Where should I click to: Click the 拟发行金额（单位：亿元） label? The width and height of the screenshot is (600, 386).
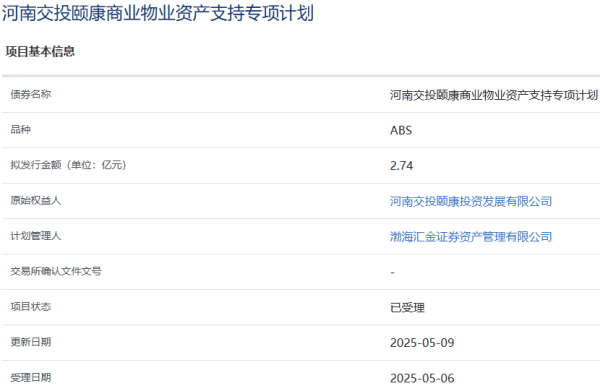pyautogui.click(x=68, y=165)
